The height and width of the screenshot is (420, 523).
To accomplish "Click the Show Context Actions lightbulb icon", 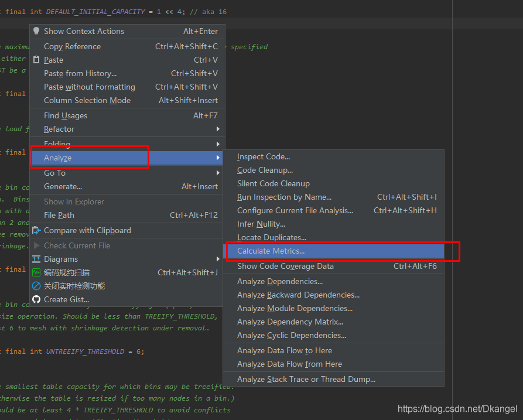I will click(37, 31).
